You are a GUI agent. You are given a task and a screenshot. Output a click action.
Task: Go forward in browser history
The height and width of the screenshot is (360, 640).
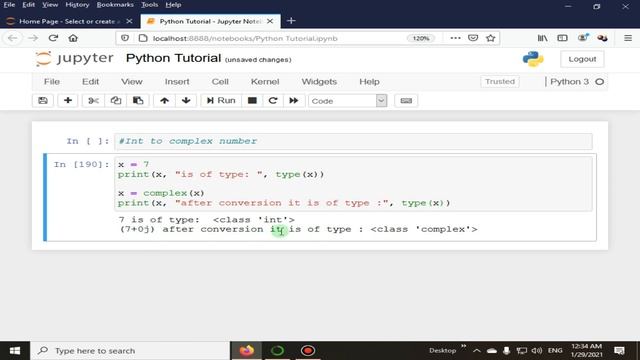click(33, 38)
